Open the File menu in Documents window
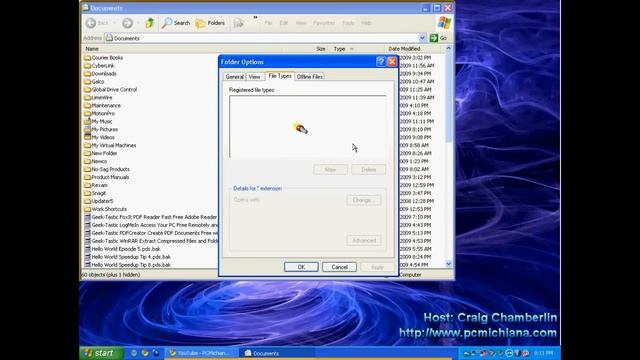This screenshot has width=640, height=360. tap(268, 23)
